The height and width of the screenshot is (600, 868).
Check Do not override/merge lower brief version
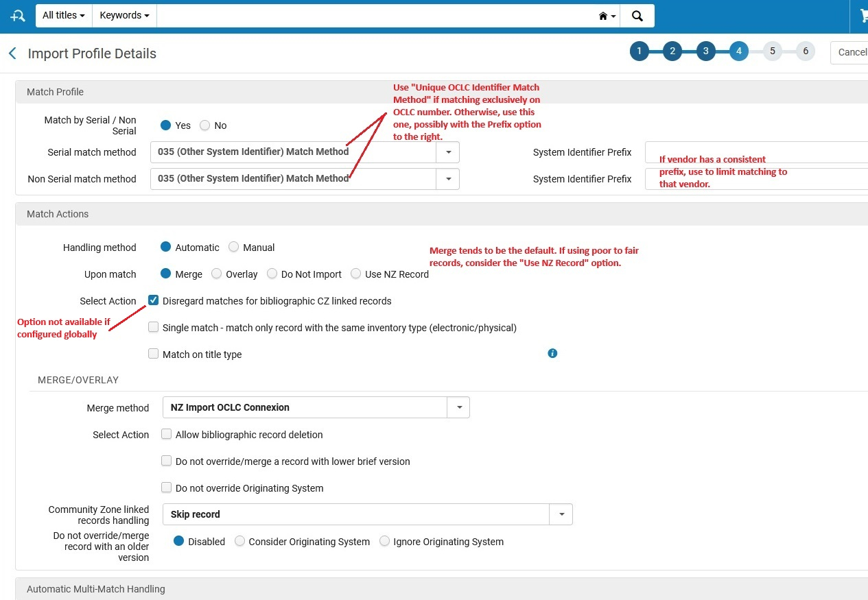pyautogui.click(x=166, y=461)
